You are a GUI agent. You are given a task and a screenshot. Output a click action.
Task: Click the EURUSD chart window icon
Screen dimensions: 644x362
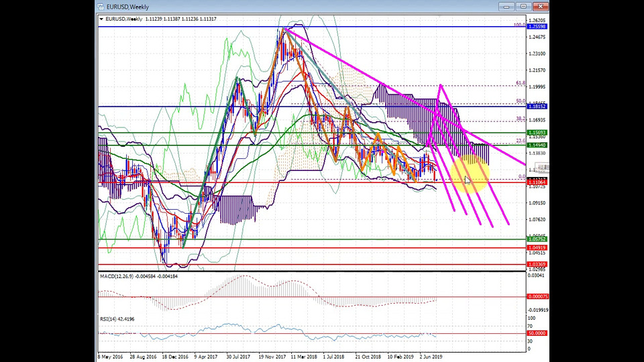[101, 7]
